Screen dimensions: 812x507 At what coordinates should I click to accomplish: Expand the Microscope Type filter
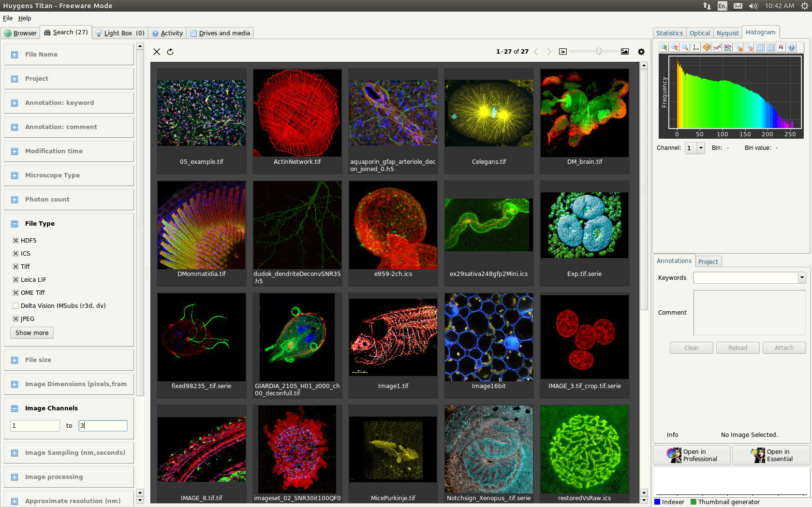click(15, 175)
